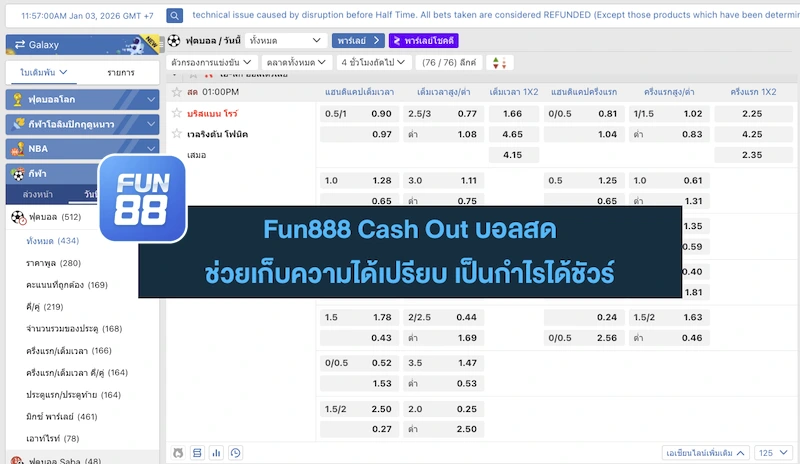Open the เอเชียนไลน์เพิ่มเติม expander
Image resolution: width=800 pixels, height=464 pixels.
coord(706,453)
